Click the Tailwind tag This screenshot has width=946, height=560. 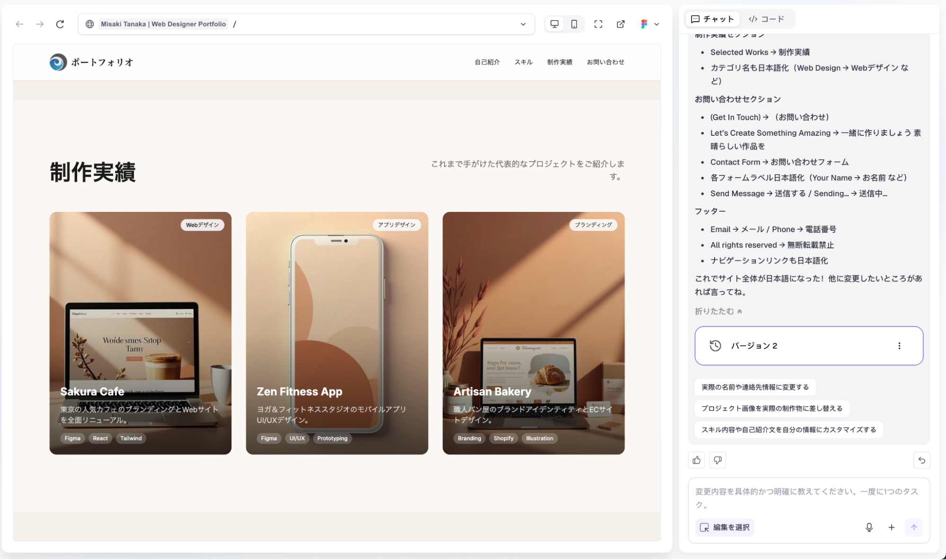[x=131, y=438]
